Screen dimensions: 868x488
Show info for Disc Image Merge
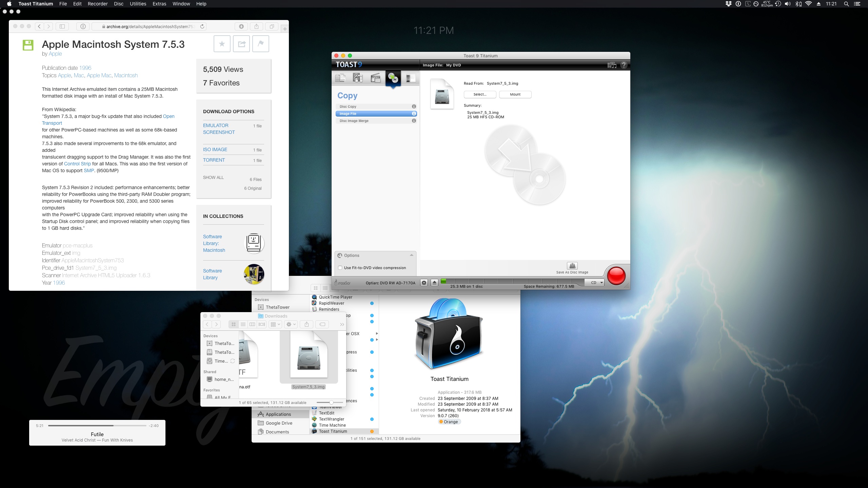pyautogui.click(x=414, y=121)
